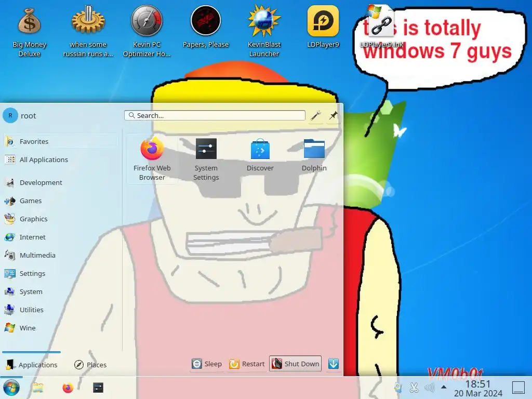
Task: Open clipboard scissors tray icon
Action: point(414,388)
